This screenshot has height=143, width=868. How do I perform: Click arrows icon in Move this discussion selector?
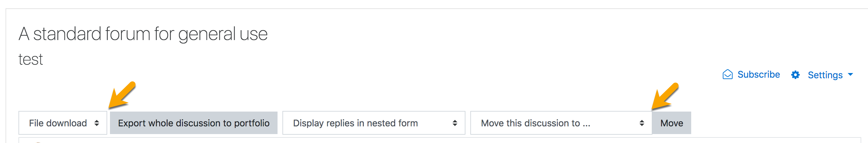(642, 123)
